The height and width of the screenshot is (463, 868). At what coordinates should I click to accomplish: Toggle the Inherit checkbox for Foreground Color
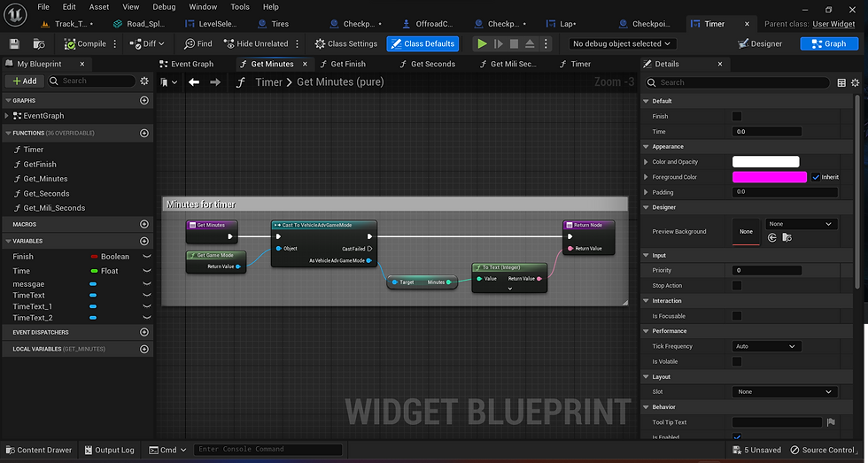816,177
